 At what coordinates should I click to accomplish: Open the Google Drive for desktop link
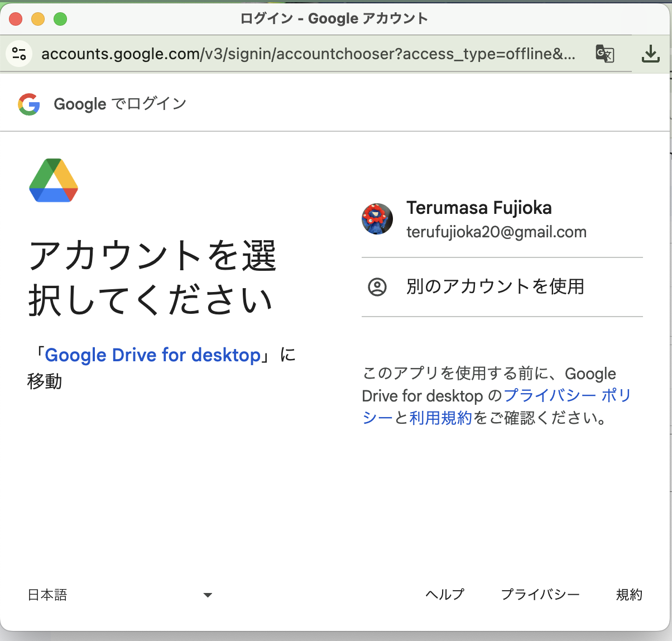(x=151, y=355)
